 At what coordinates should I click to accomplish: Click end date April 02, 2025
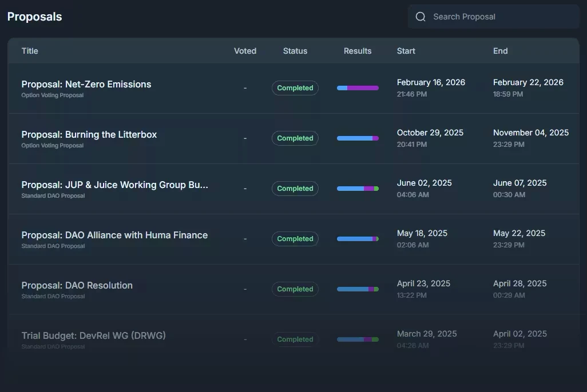519,334
